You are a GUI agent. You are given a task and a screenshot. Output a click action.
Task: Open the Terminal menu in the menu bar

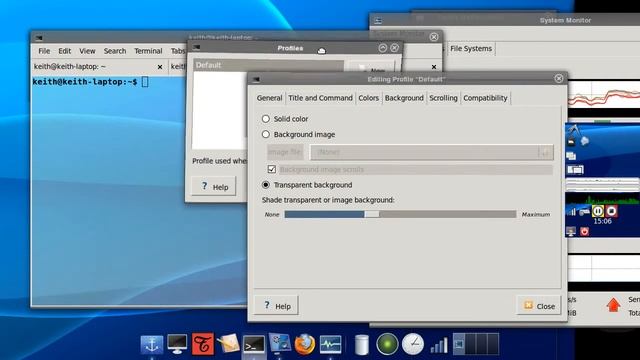pos(148,51)
